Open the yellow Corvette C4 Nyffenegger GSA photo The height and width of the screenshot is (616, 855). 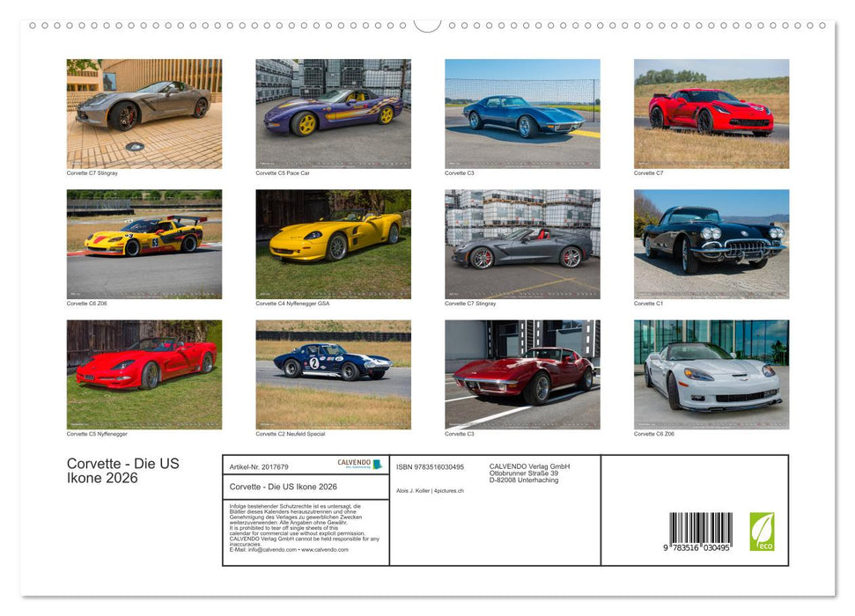[x=334, y=243]
